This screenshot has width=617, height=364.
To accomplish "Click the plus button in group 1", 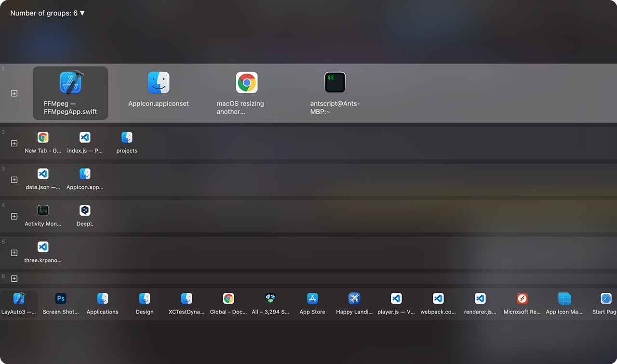I will click(14, 93).
